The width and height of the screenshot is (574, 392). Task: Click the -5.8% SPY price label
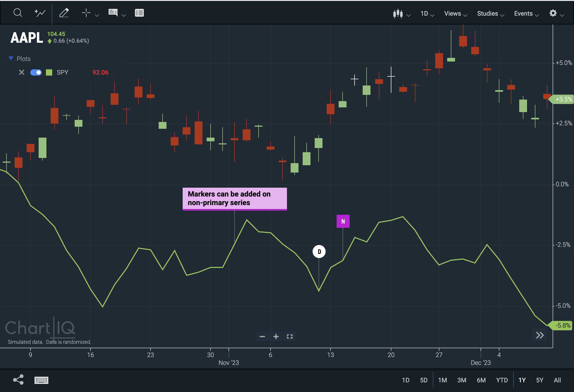(560, 326)
